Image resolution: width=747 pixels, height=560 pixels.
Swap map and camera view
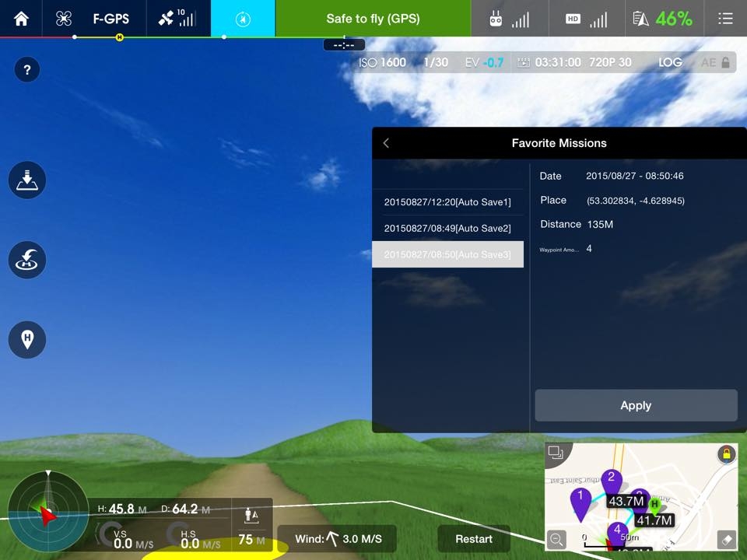556,453
